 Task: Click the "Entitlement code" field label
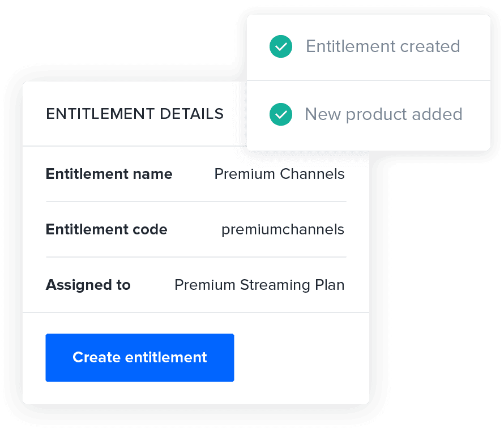(106, 229)
